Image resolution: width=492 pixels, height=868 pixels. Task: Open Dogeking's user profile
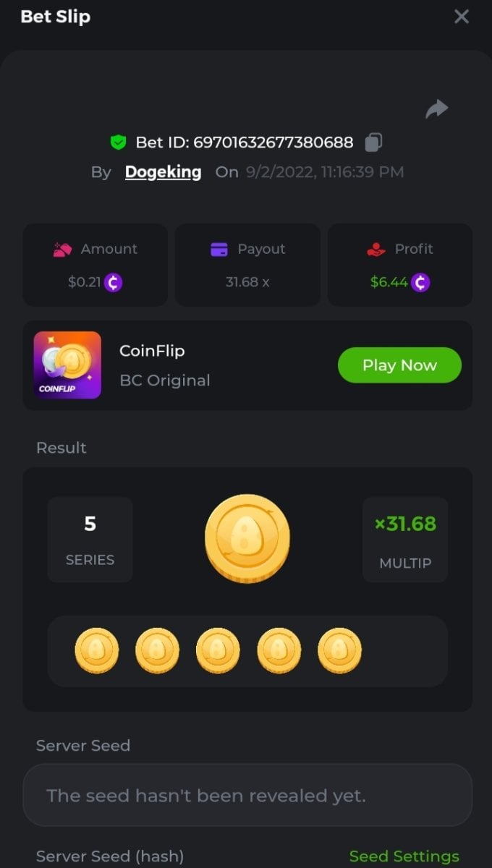pos(163,172)
